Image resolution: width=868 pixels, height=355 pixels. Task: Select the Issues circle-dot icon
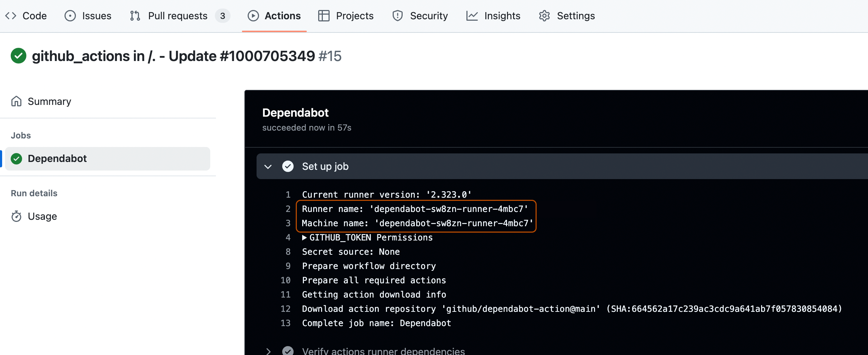click(70, 16)
